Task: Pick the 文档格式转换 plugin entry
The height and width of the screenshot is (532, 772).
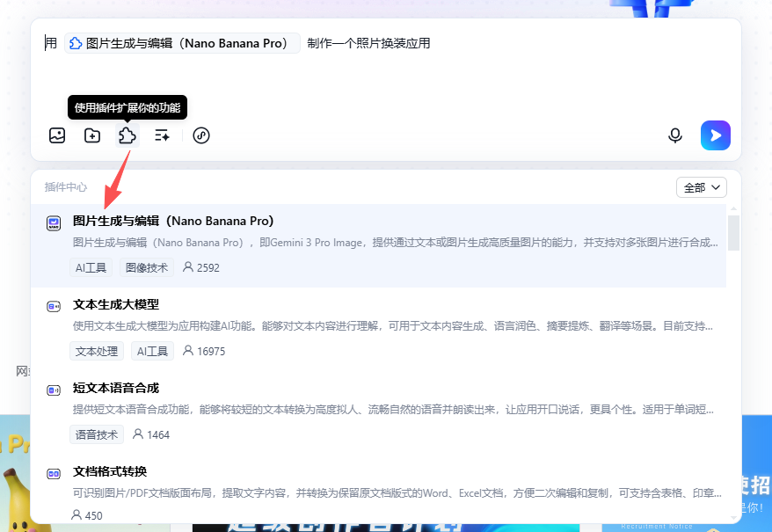Action: click(x=110, y=471)
